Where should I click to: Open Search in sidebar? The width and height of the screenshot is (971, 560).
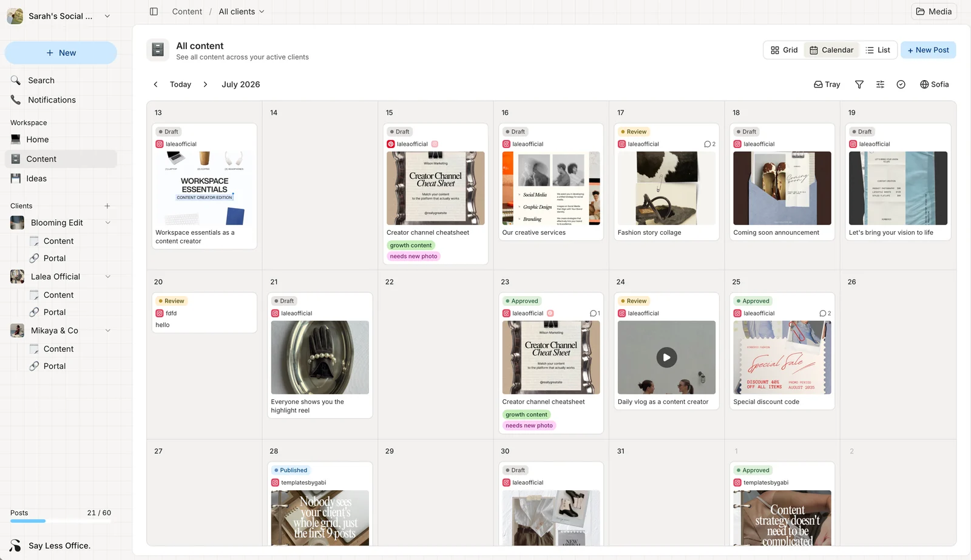pyautogui.click(x=61, y=80)
